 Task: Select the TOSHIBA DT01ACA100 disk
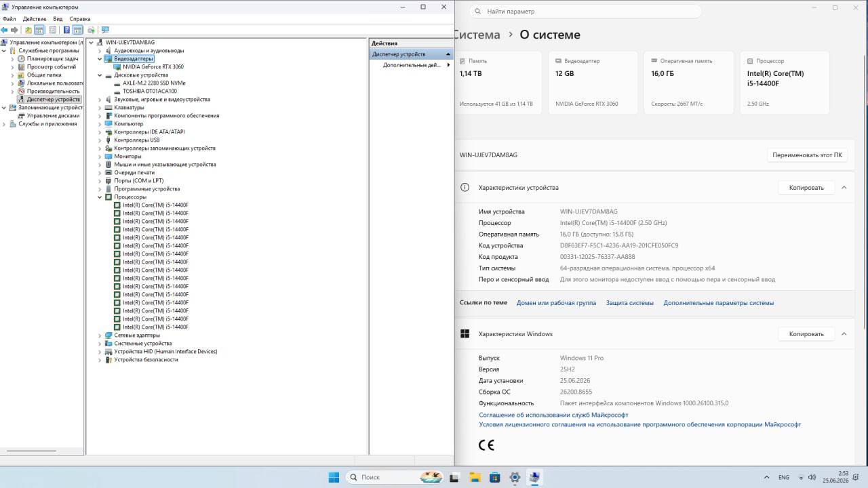[x=150, y=91]
